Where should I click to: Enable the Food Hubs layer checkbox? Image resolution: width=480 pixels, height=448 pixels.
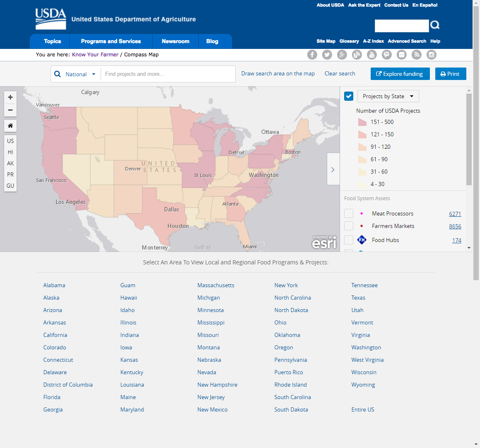pos(349,240)
